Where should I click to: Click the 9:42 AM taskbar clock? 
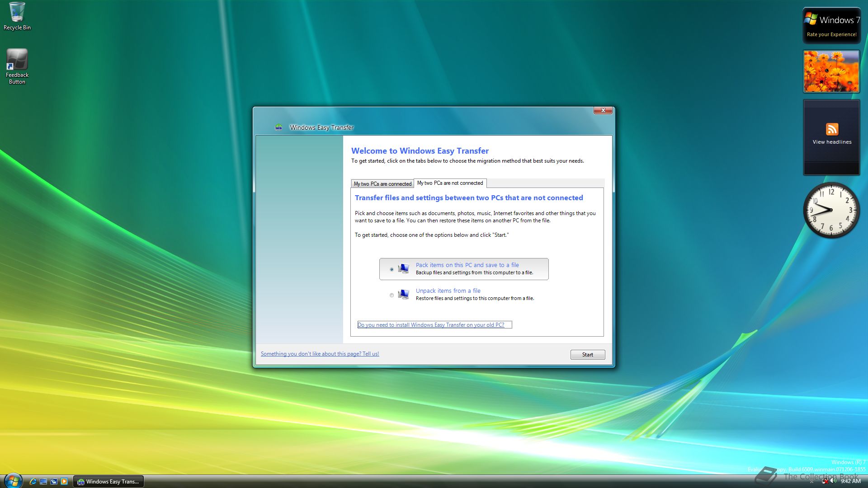click(850, 481)
